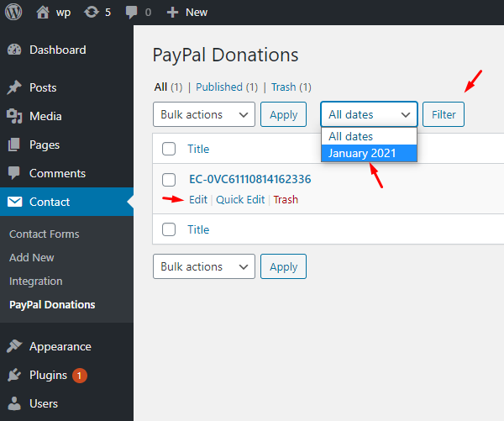Open the comments bubble icon in admin bar
The height and width of the screenshot is (421, 504).
point(132,13)
